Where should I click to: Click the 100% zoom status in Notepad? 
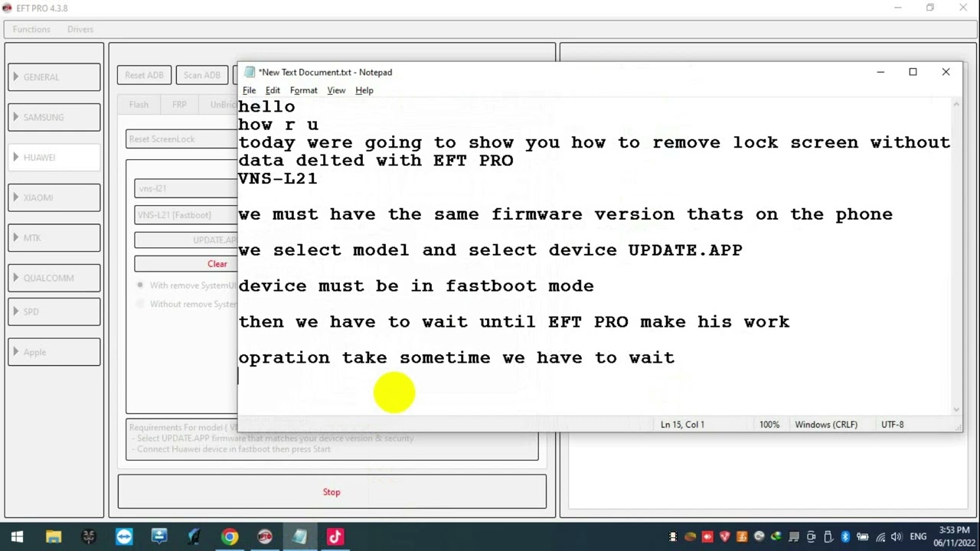point(769,424)
